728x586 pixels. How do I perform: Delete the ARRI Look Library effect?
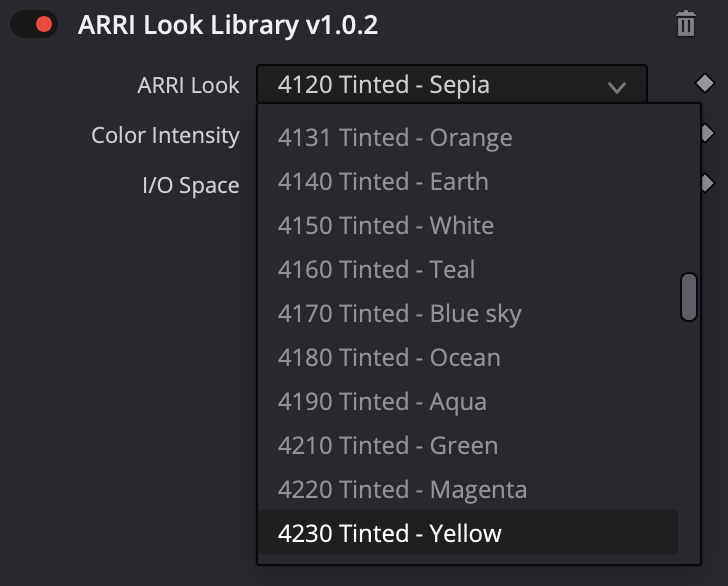pyautogui.click(x=686, y=24)
